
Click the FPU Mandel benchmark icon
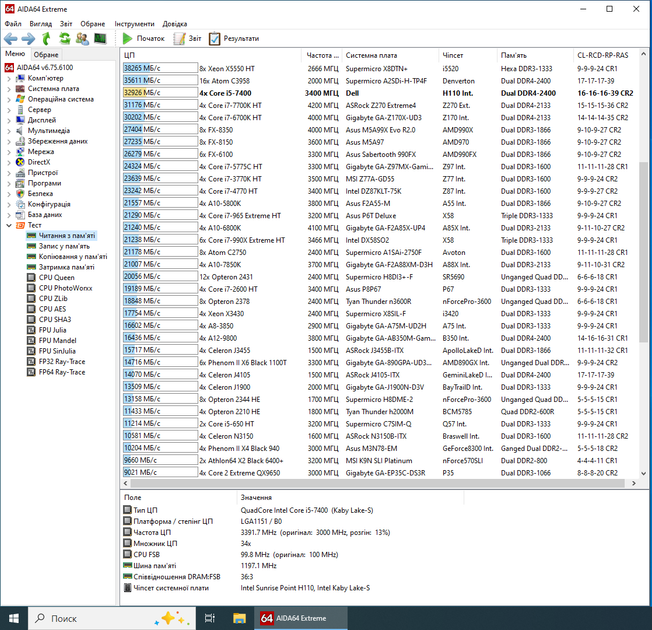tap(31, 341)
